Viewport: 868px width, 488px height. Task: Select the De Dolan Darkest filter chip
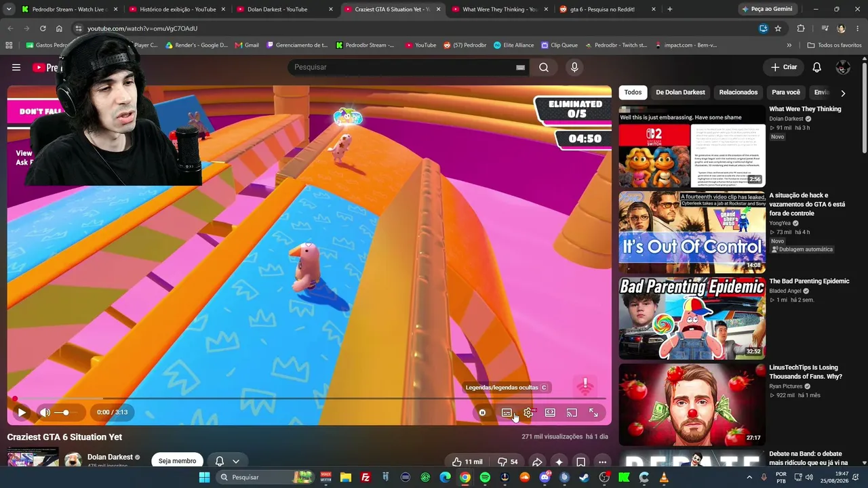680,92
